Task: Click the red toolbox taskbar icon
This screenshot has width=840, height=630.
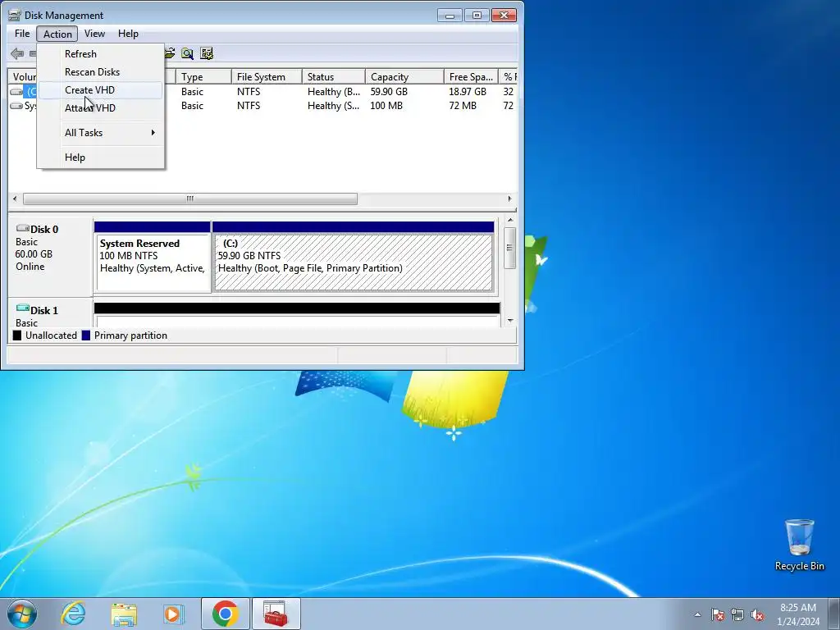Action: [276, 614]
